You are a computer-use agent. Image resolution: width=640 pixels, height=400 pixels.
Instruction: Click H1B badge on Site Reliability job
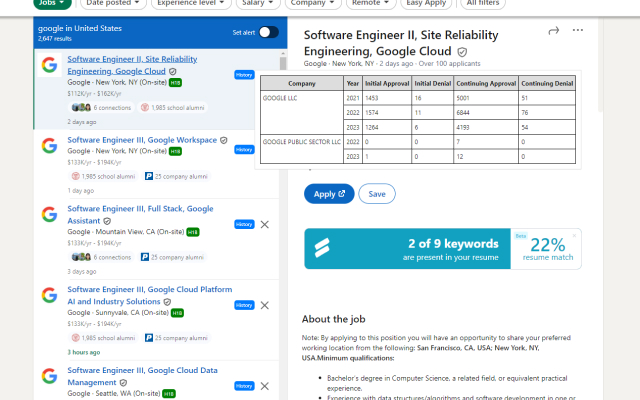click(x=175, y=83)
